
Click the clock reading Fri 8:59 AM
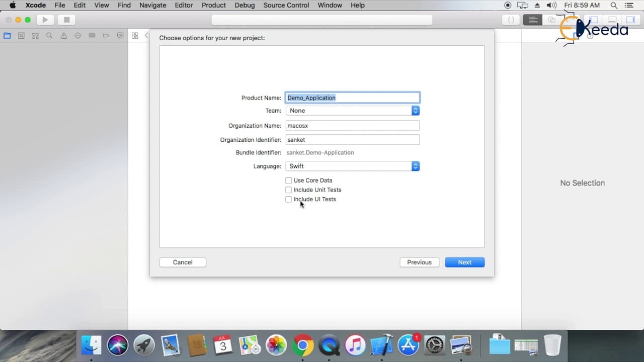tap(582, 5)
